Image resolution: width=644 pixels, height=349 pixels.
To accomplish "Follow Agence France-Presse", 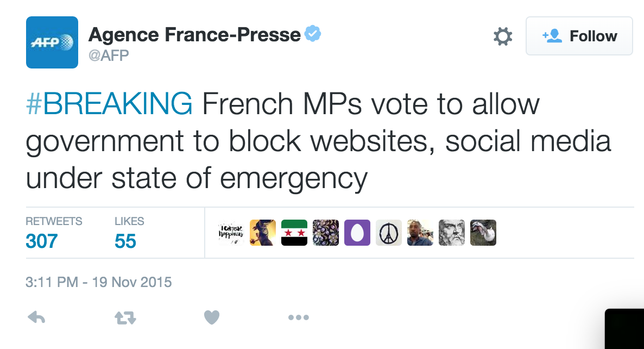I will point(579,36).
